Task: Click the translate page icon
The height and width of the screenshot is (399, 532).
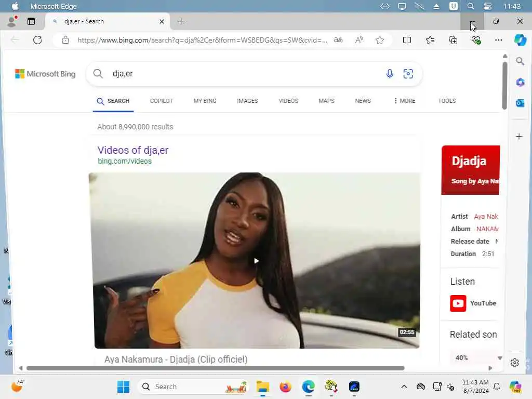Action: 338,40
